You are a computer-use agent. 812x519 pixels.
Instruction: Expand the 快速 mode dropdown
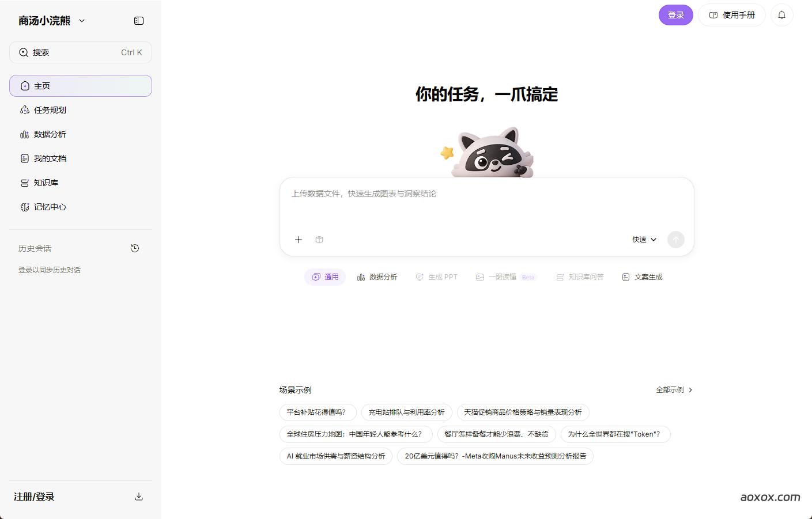(644, 240)
